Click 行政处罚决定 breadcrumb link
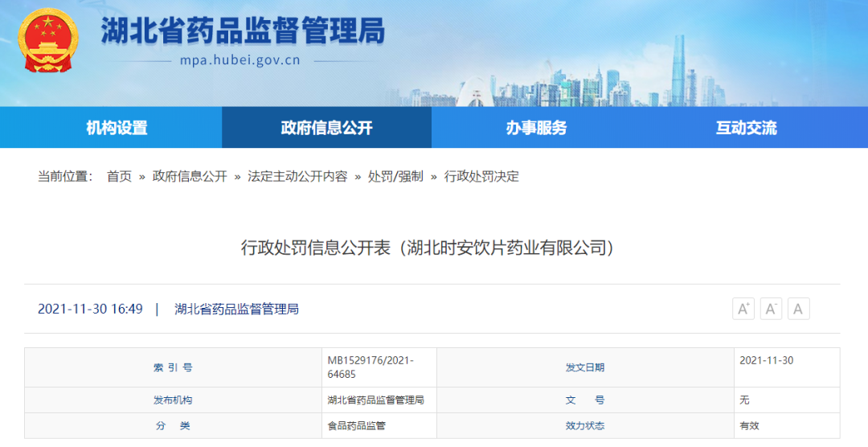Screen dimensions: 868x447 [x=481, y=176]
